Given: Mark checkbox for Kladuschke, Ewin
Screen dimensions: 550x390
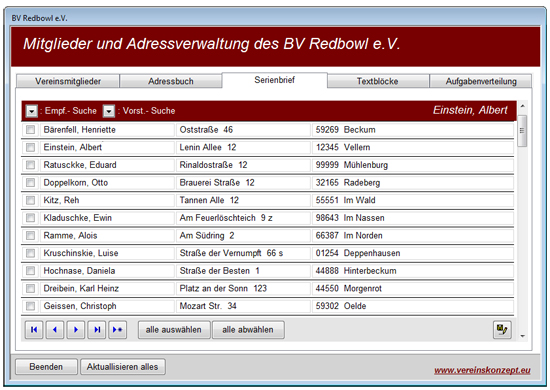Looking at the screenshot, I should 31,218.
